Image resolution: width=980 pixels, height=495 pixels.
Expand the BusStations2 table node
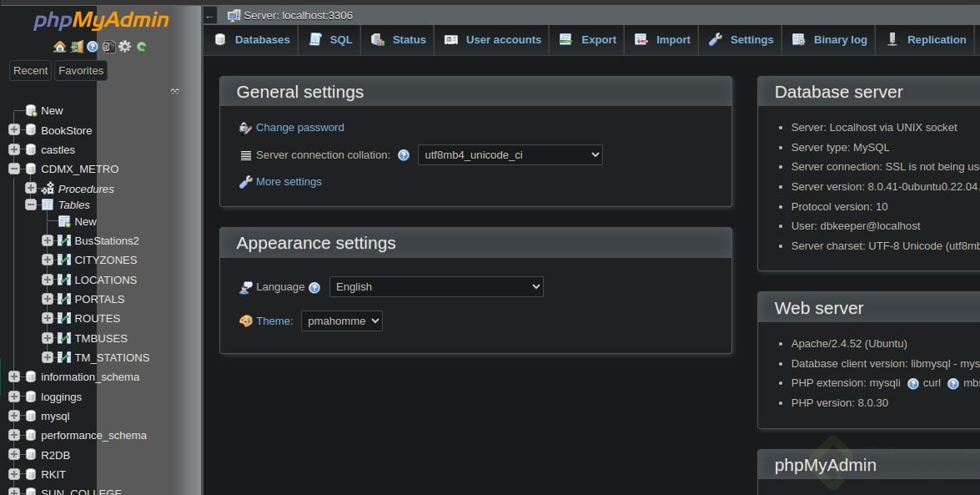click(x=48, y=240)
